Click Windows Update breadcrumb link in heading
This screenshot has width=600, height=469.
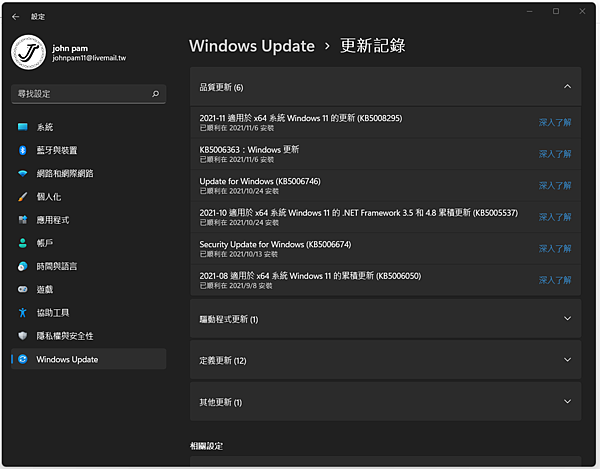pyautogui.click(x=252, y=46)
